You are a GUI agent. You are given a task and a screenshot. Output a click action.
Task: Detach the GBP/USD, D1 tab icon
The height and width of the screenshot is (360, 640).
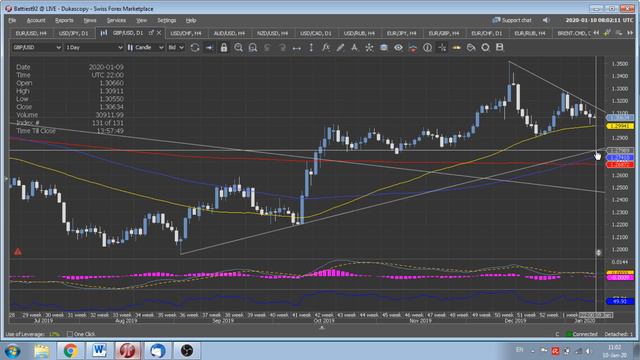[151, 33]
